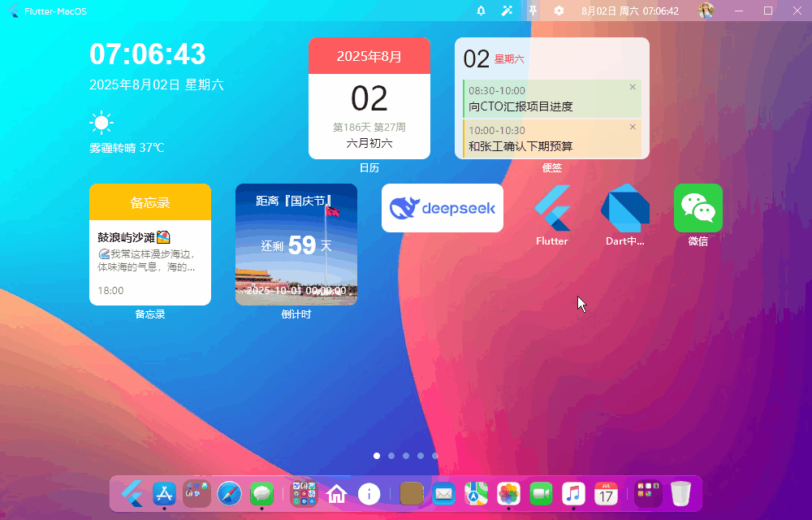Open the 国庆节 countdown widget

(x=296, y=244)
